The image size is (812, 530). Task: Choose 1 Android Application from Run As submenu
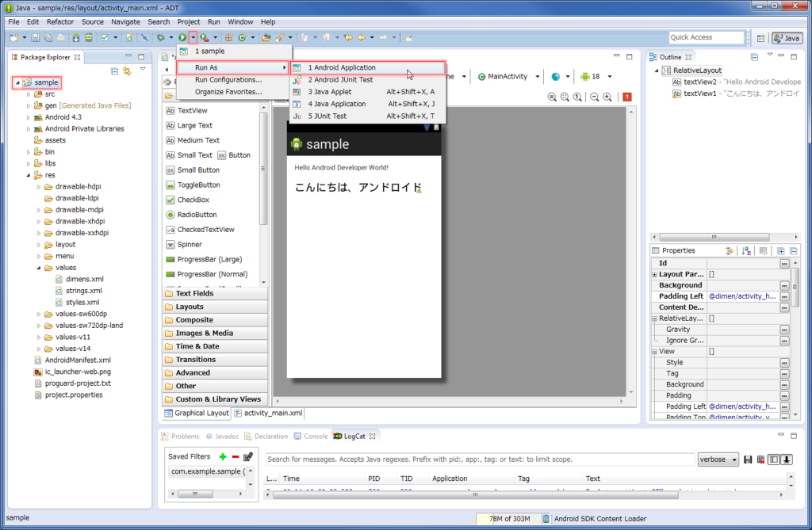(x=368, y=67)
